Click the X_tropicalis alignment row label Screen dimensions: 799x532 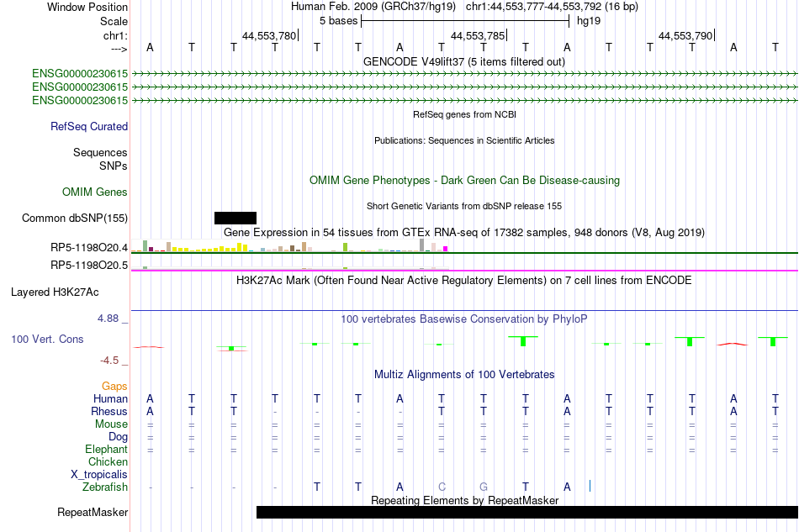pos(99,475)
